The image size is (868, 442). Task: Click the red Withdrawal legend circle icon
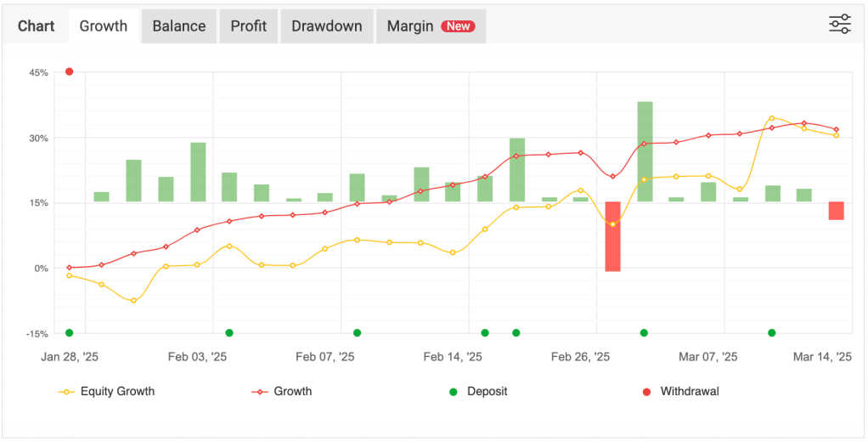[x=645, y=392]
